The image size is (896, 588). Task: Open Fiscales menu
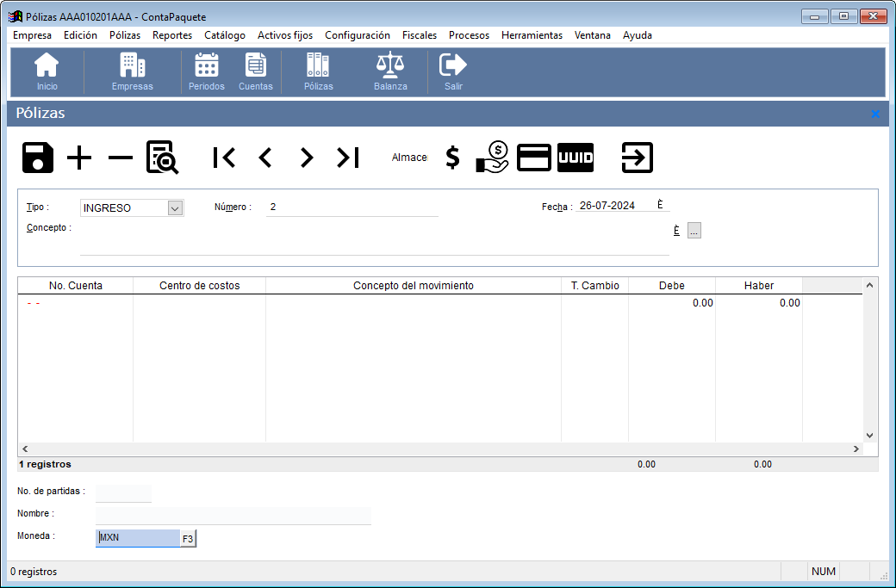pyautogui.click(x=420, y=35)
